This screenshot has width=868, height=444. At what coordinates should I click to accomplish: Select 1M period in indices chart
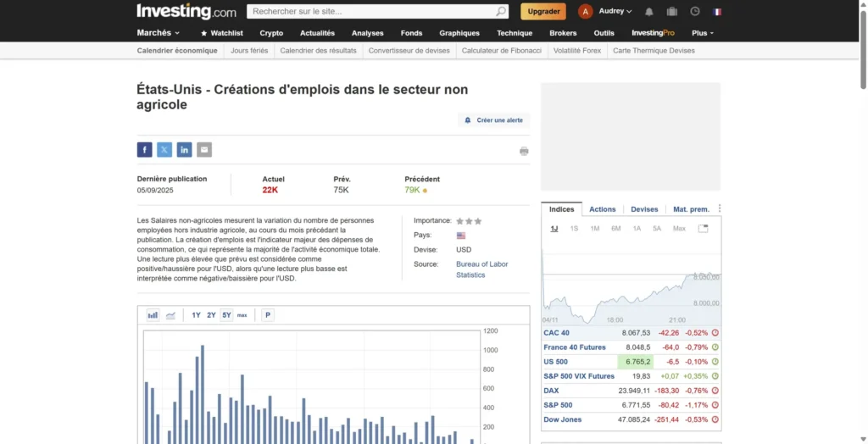[594, 229]
